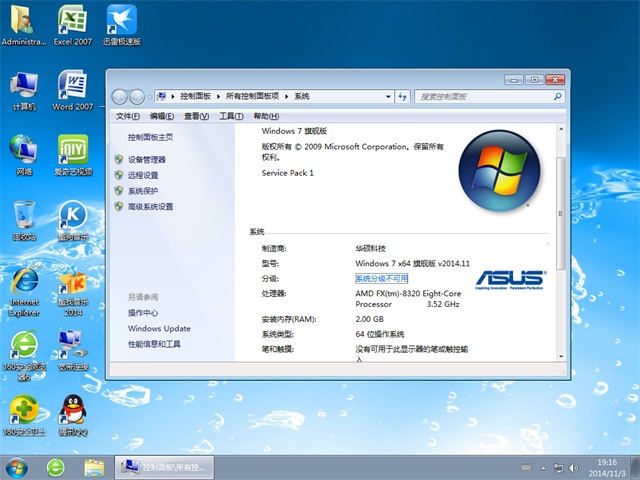The width and height of the screenshot is (640, 480).
Task: Click the Windows Start orb button
Action: click(x=18, y=466)
